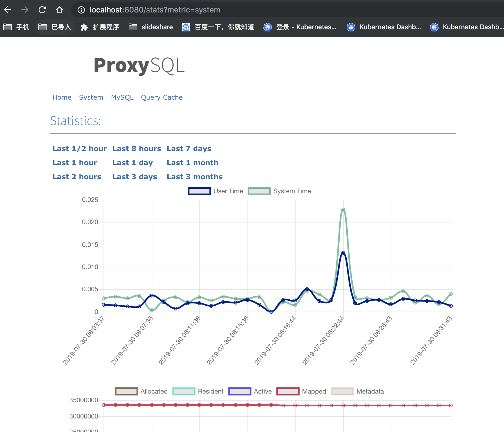Open the last Kubernetes Dashboard bookmark
This screenshot has height=432, width=504.
(x=467, y=27)
